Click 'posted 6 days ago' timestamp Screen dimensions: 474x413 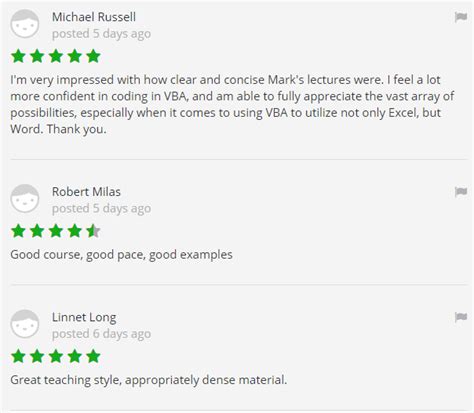point(101,334)
